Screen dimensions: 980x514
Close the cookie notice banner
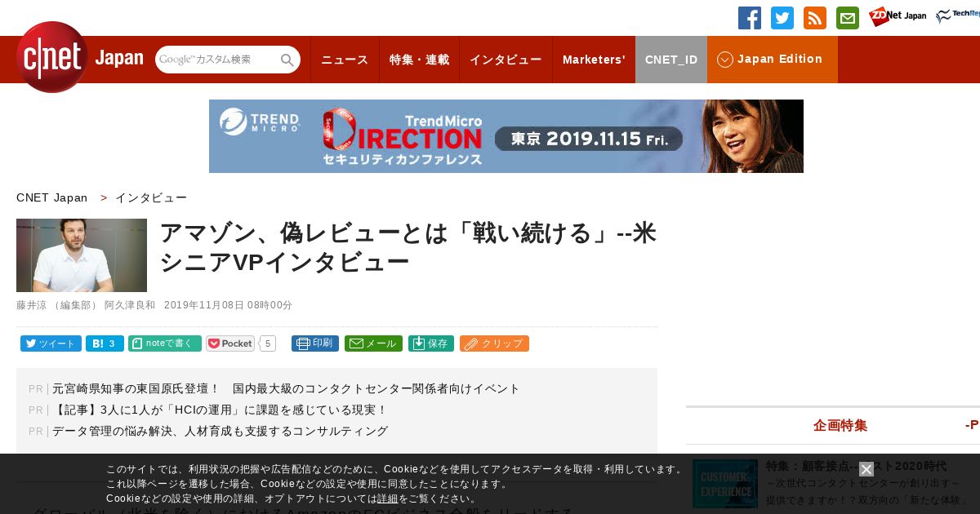(866, 469)
